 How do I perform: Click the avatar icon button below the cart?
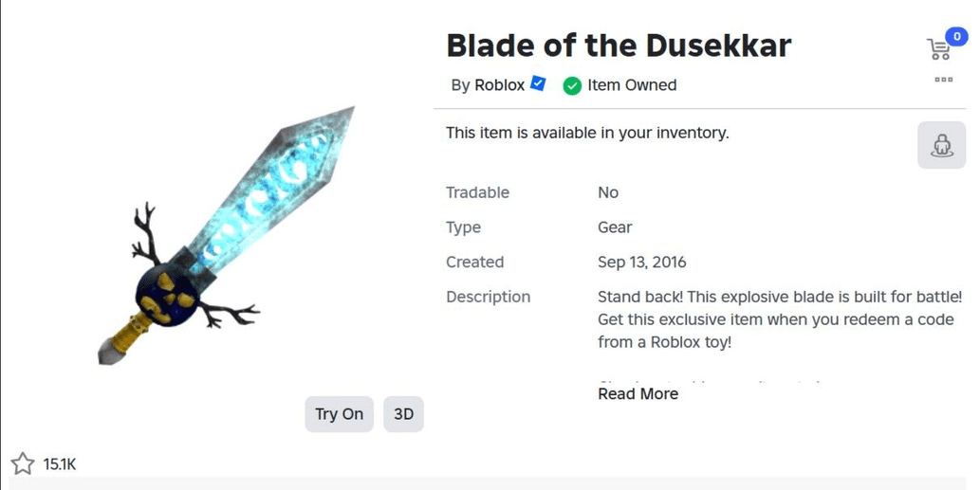point(941,146)
